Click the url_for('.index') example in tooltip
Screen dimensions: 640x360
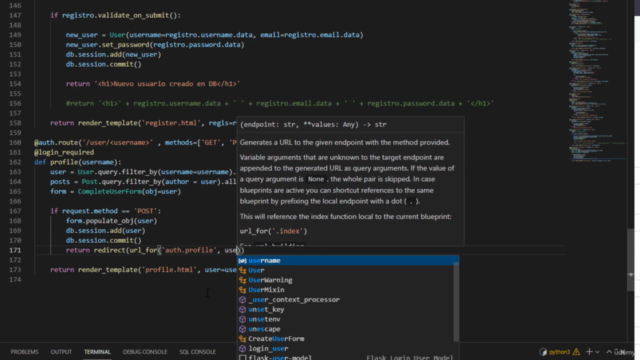click(273, 231)
